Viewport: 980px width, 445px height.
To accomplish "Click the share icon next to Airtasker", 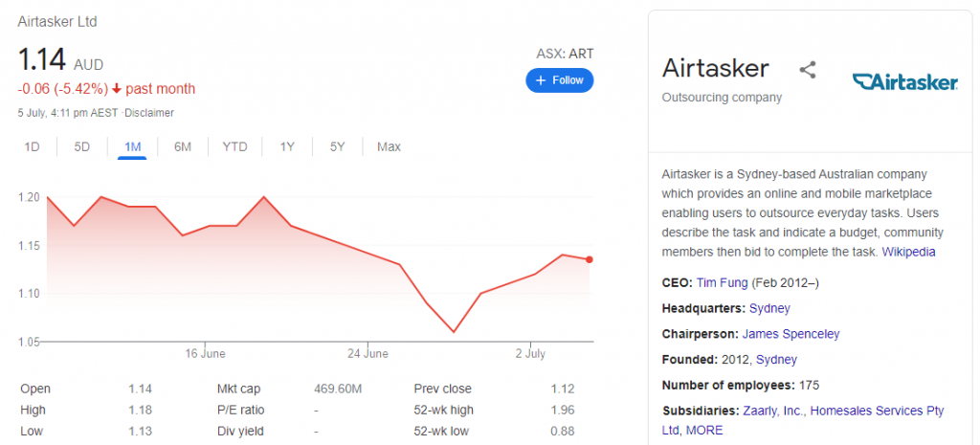I will (x=808, y=69).
